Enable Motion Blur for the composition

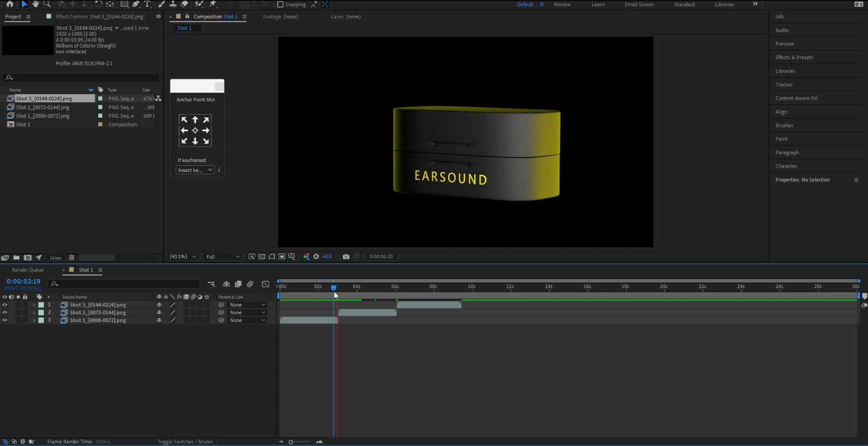click(x=250, y=284)
